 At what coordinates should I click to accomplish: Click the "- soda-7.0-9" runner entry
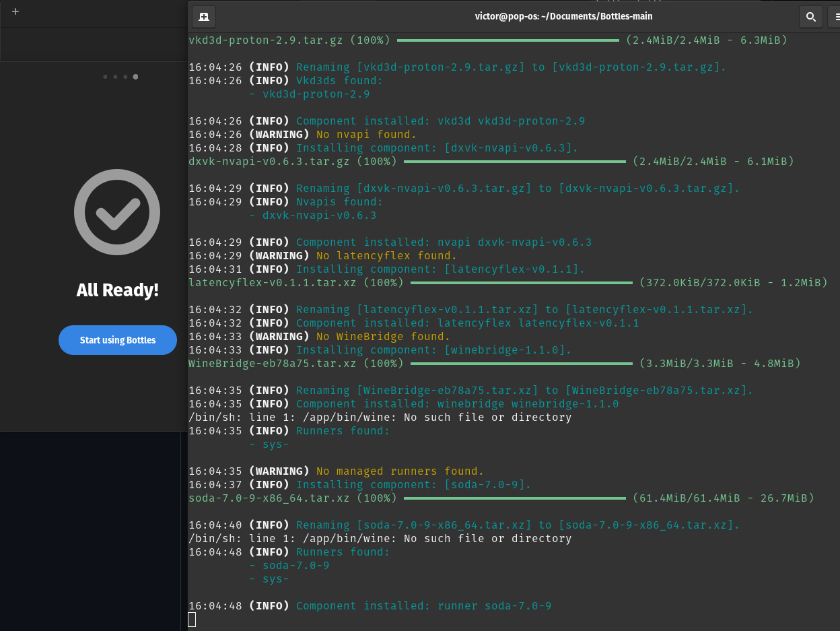click(x=289, y=566)
